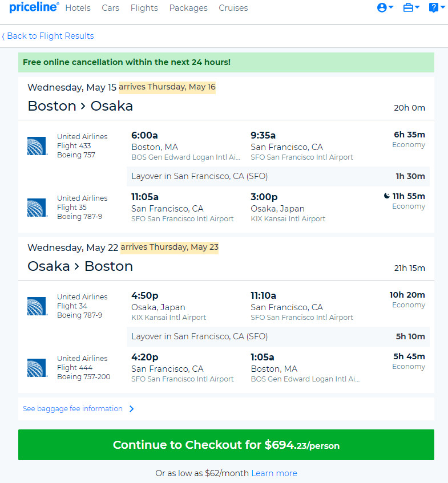Click the Priceline logo
The image size is (448, 483).
pos(34,7)
